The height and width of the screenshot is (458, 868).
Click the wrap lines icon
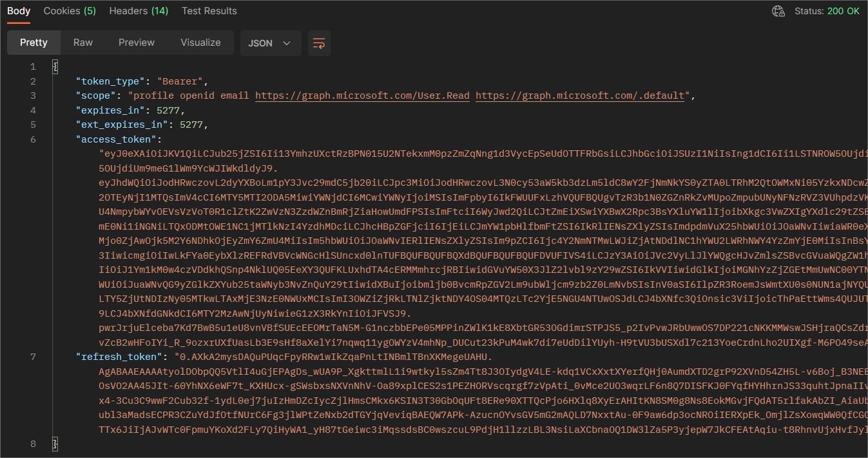(319, 43)
